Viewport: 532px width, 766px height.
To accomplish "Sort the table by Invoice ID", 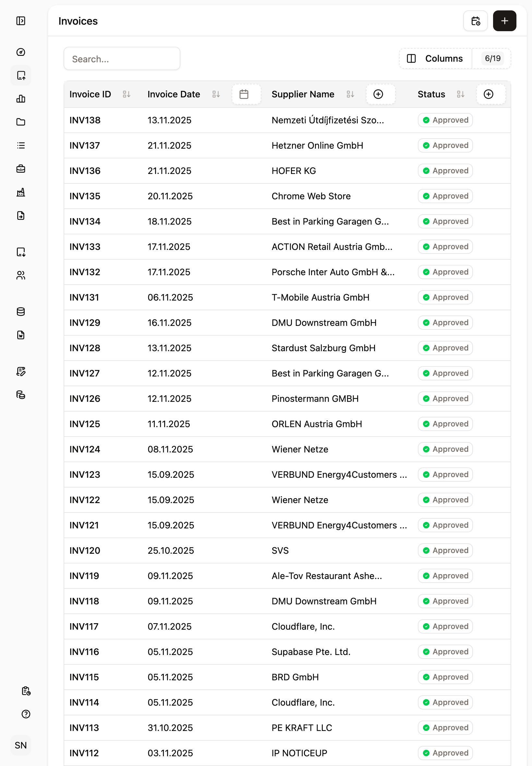I will point(126,94).
